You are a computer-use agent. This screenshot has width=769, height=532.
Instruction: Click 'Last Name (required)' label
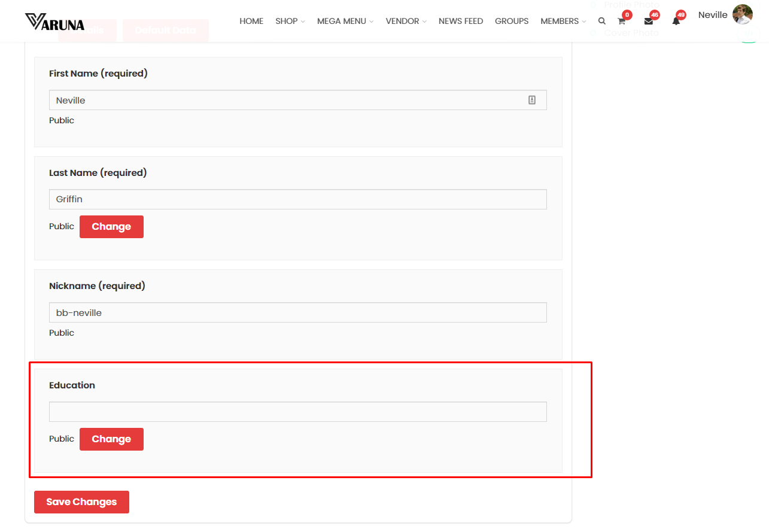pyautogui.click(x=98, y=173)
